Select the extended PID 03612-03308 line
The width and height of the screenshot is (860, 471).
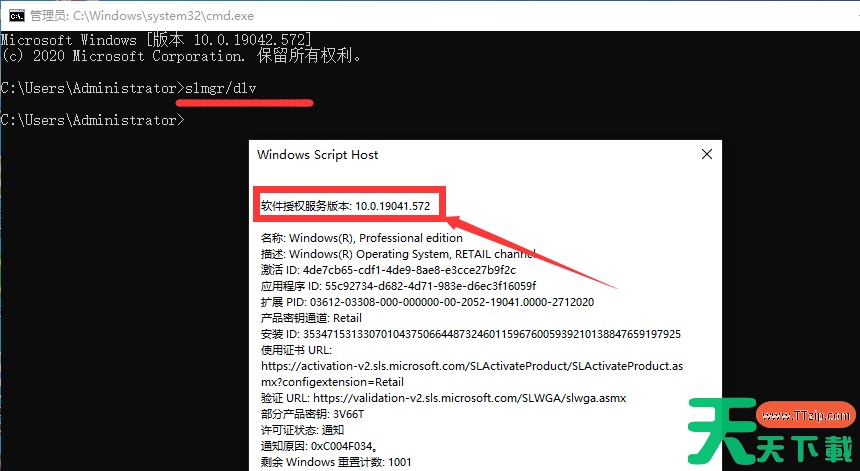tap(427, 302)
